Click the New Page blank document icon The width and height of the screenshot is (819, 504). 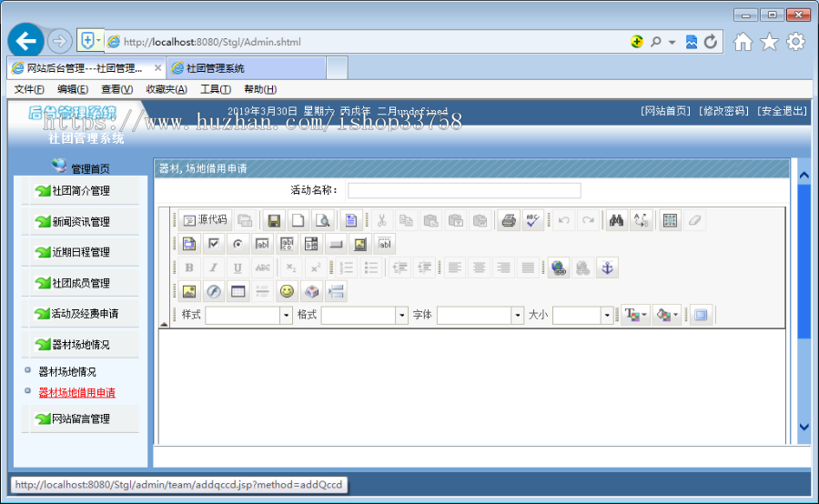tap(298, 220)
